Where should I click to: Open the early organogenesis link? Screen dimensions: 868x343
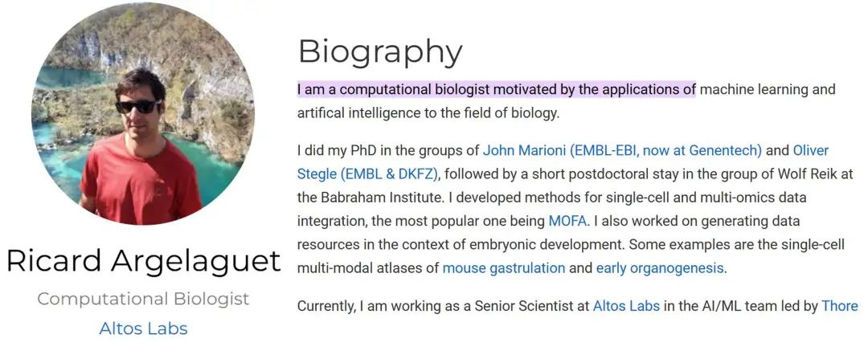click(659, 267)
